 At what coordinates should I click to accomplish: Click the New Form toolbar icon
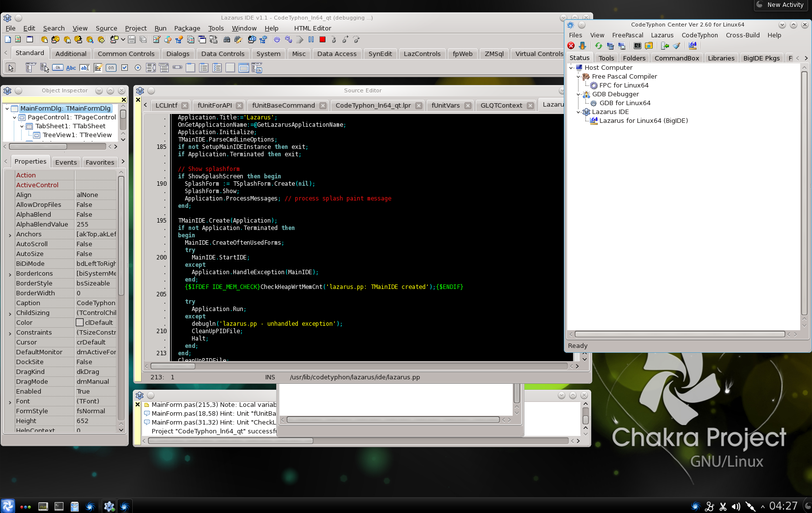click(29, 40)
